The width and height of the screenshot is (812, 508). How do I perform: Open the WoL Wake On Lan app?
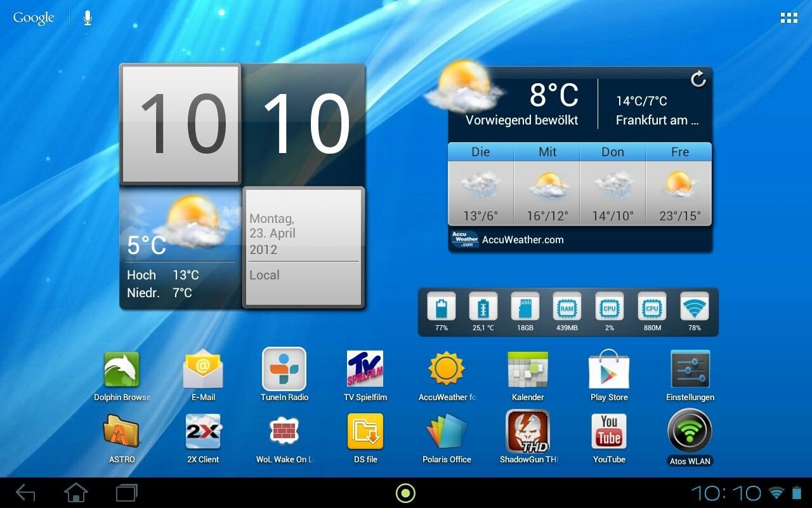click(x=284, y=432)
